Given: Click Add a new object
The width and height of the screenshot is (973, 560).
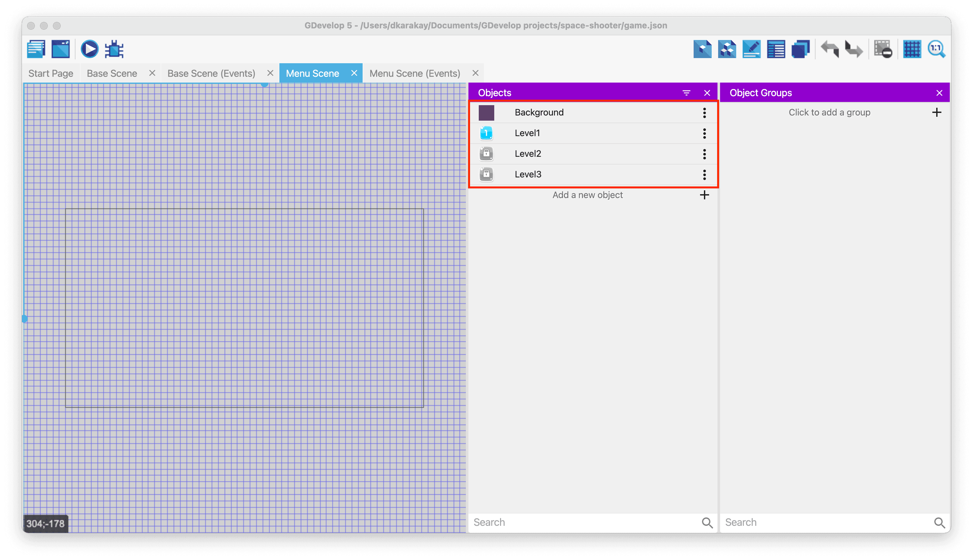Looking at the screenshot, I should (588, 195).
